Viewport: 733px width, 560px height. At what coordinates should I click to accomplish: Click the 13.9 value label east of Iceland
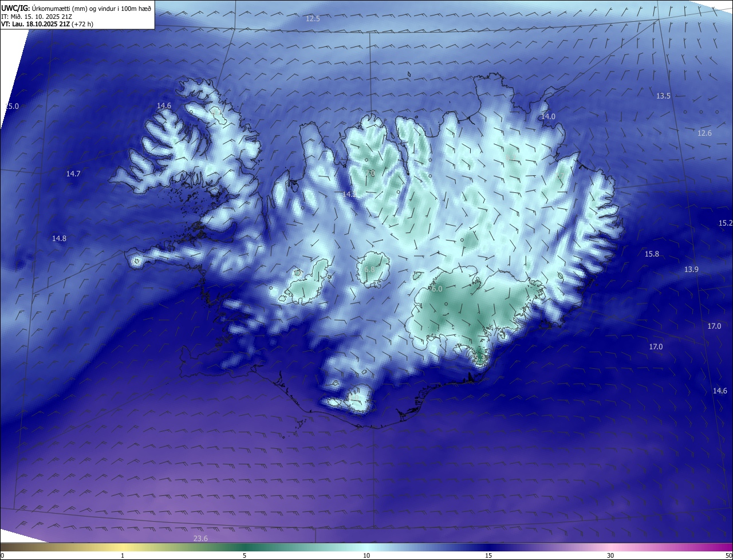pyautogui.click(x=691, y=269)
